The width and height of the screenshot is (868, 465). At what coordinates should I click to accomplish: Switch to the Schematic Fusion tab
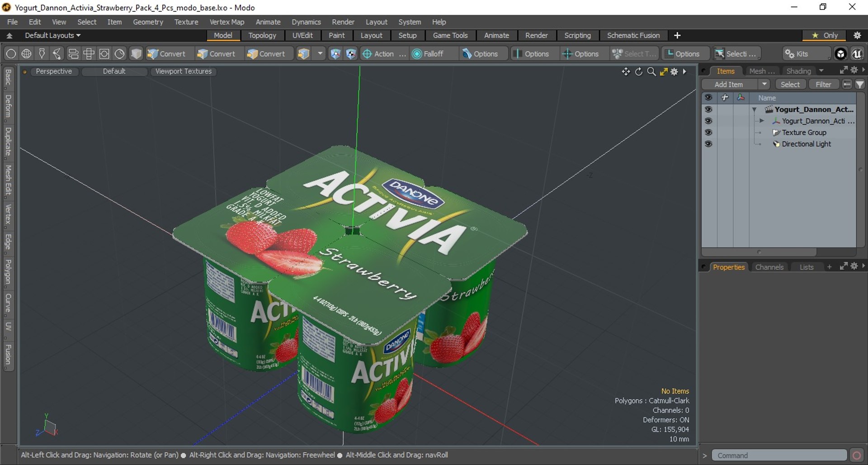click(633, 35)
